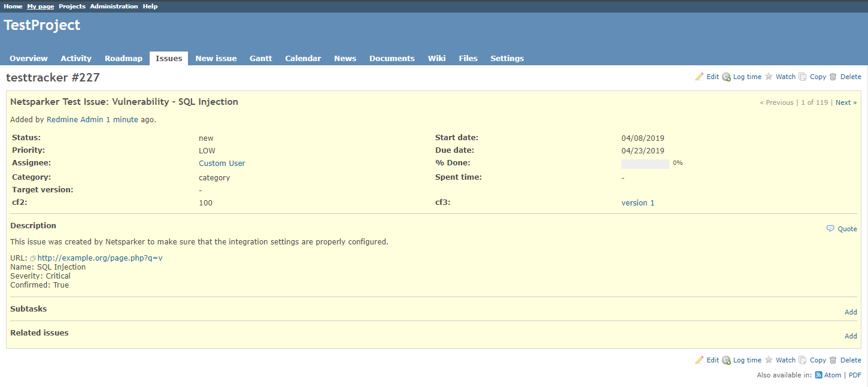Click the % Done progress bar
Viewport: 868px width, 387px height.
tap(645, 163)
